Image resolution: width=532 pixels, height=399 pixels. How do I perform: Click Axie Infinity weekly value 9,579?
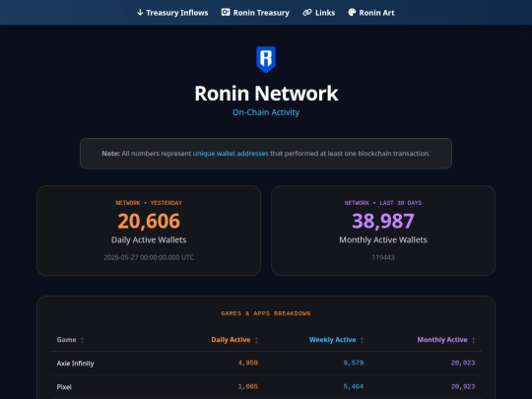point(354,363)
